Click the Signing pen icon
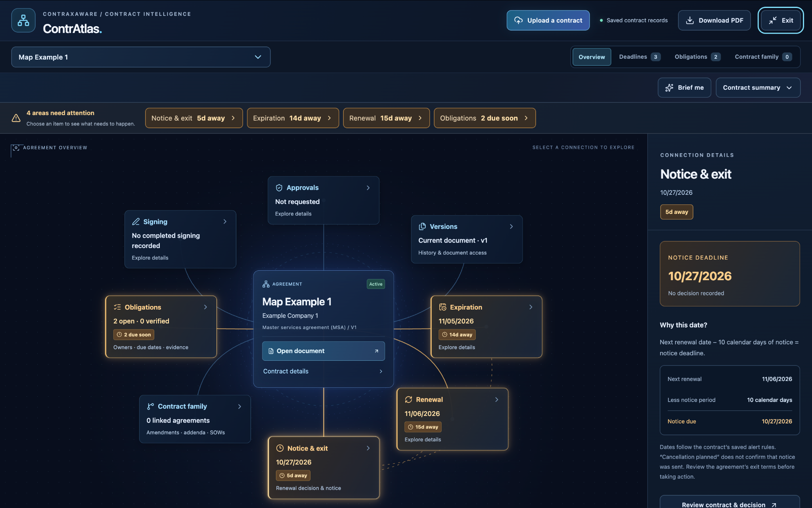 click(x=136, y=221)
